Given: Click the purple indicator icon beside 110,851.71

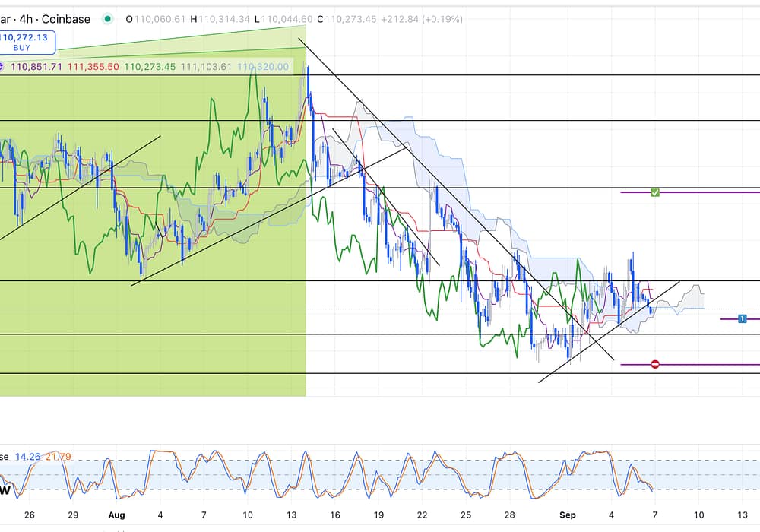Looking at the screenshot, I should click(x=3, y=67).
